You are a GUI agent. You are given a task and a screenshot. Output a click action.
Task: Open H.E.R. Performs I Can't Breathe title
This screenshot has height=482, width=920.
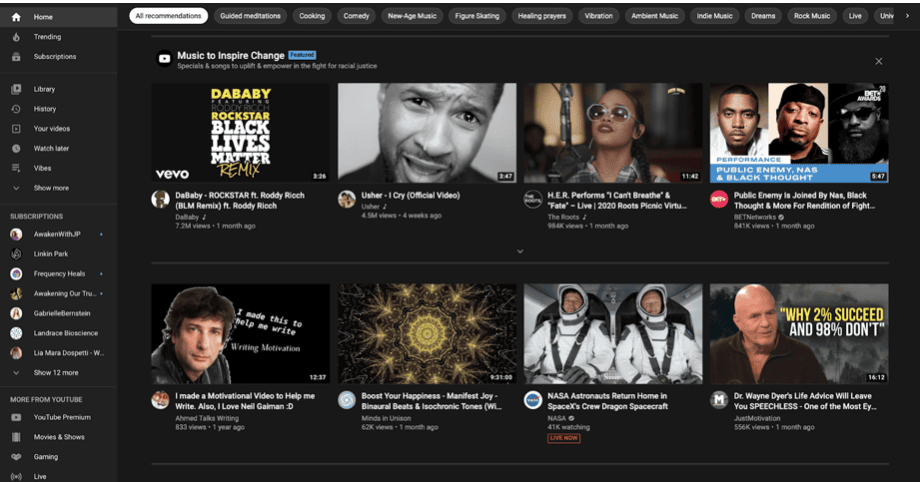pyautogui.click(x=617, y=200)
